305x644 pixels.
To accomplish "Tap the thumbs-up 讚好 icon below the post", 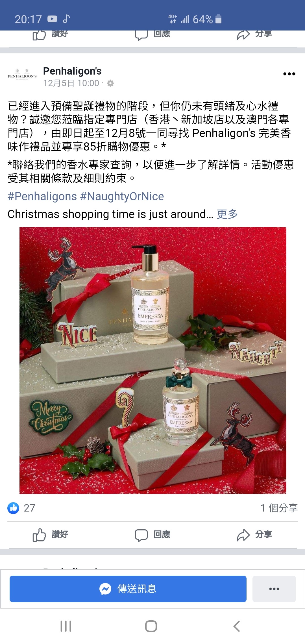I will pyautogui.click(x=39, y=535).
